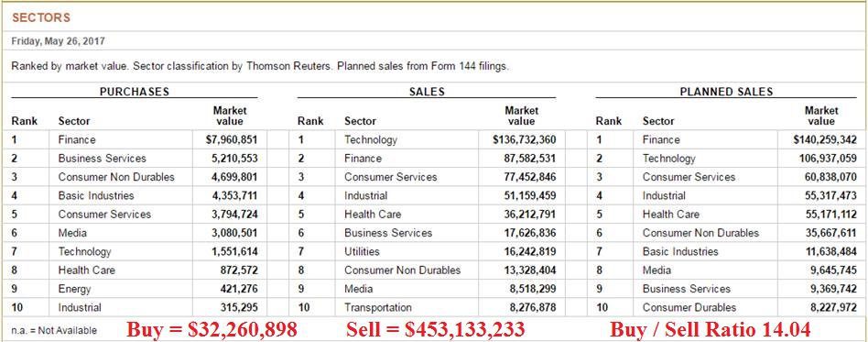
Task: Click the Sell = $453,133,233 annotation
Action: pyautogui.click(x=436, y=329)
